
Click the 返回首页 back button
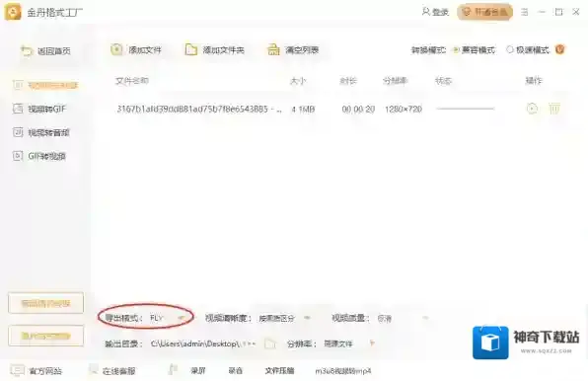coord(45,51)
